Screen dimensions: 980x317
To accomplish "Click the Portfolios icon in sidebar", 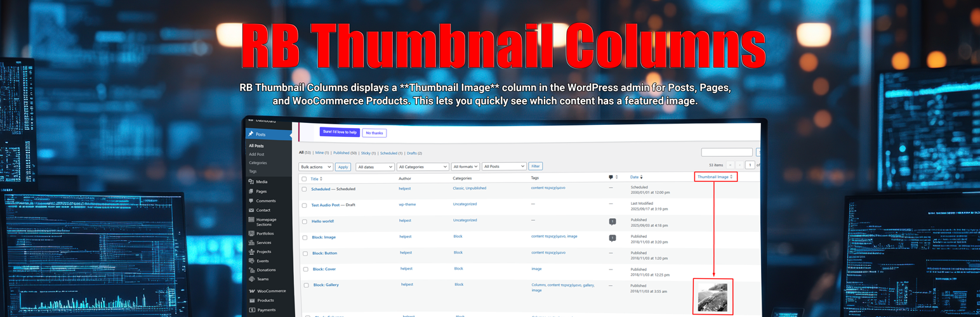I will coord(251,233).
